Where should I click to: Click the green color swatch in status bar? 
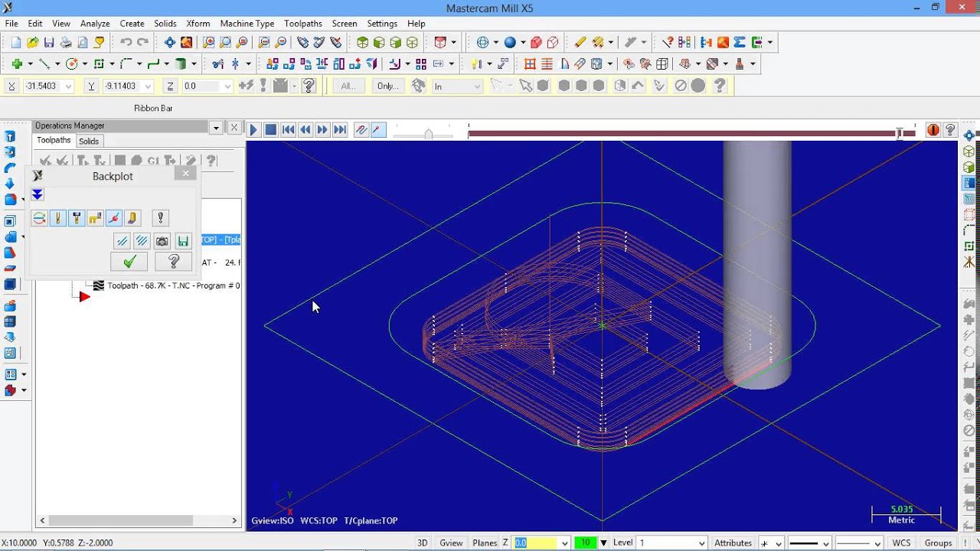coord(586,543)
